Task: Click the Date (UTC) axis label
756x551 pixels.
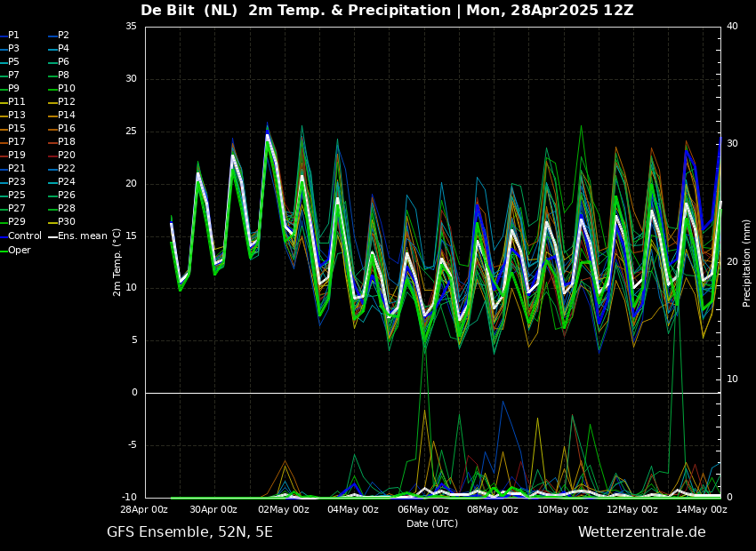Action: point(432,524)
